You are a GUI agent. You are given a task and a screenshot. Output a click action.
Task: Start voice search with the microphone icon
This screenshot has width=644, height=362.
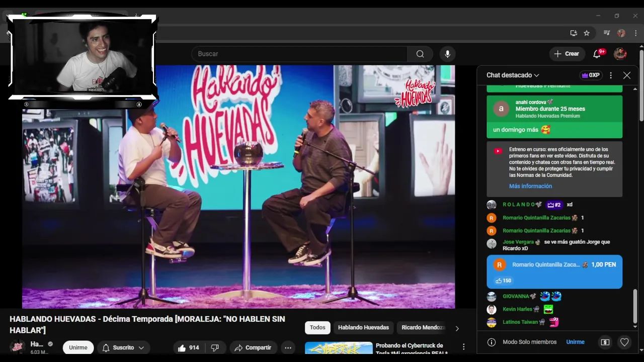pyautogui.click(x=447, y=54)
